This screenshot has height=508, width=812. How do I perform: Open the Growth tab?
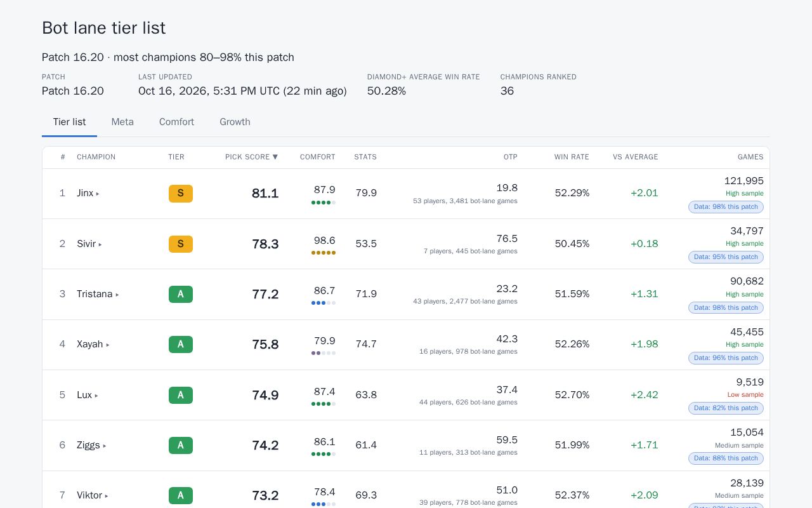(x=235, y=122)
